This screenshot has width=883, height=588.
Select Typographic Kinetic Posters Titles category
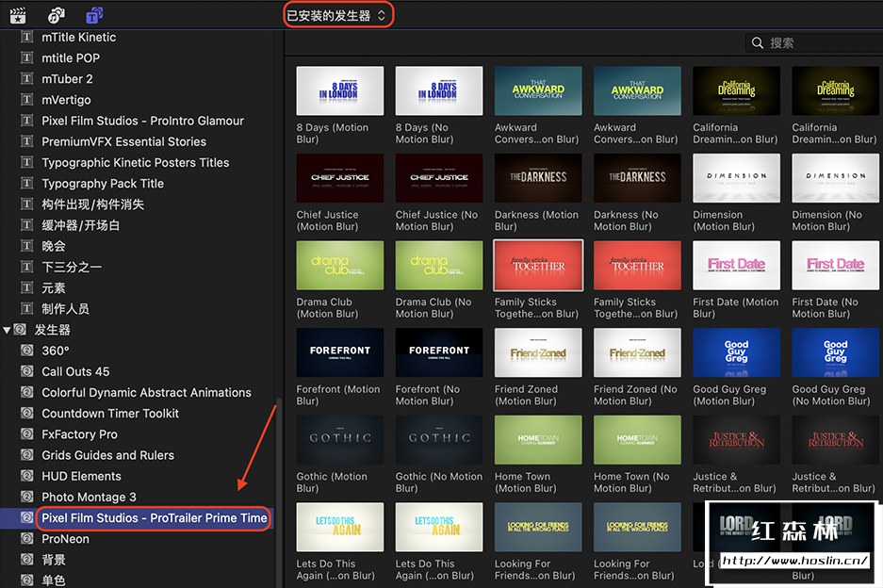[x=135, y=162]
